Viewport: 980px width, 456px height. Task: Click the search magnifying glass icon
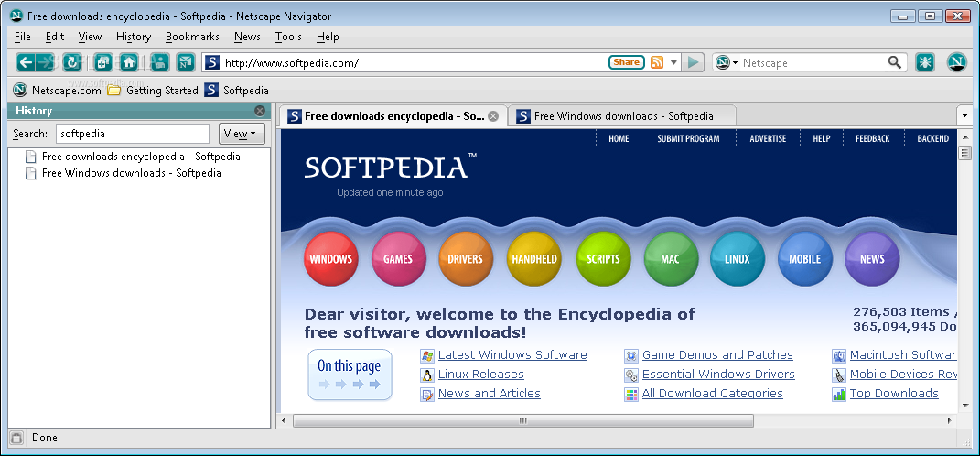pyautogui.click(x=895, y=62)
